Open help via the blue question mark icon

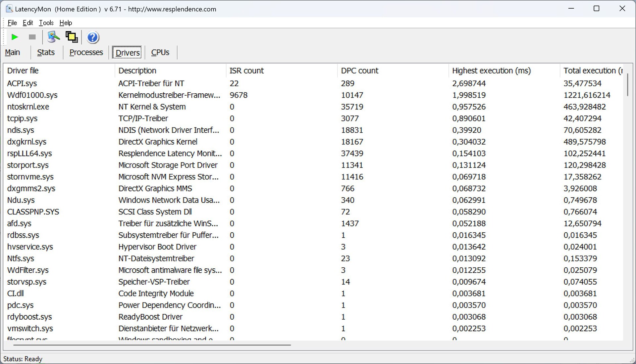[93, 37]
